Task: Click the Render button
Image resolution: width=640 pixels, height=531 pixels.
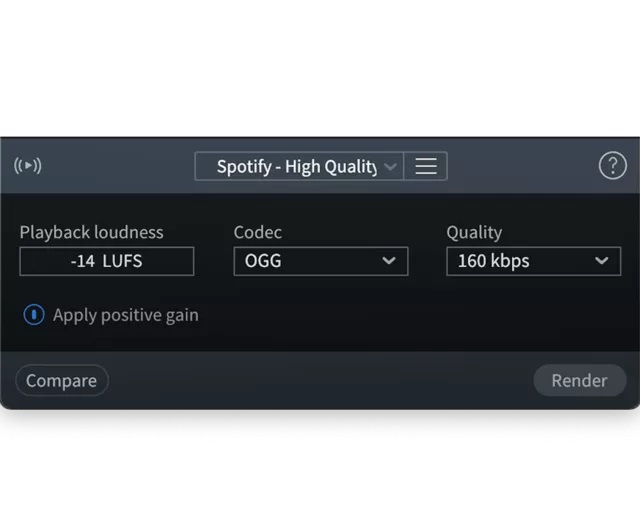Action: click(580, 380)
